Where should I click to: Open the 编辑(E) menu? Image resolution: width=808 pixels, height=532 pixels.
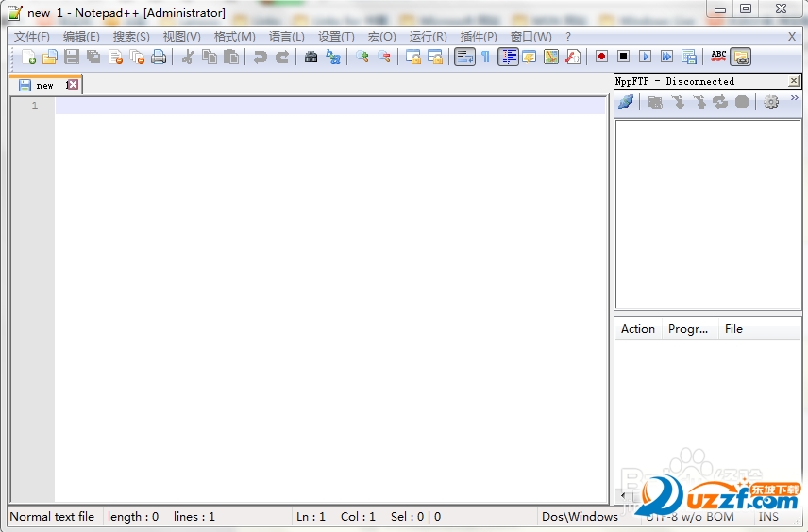[81, 37]
